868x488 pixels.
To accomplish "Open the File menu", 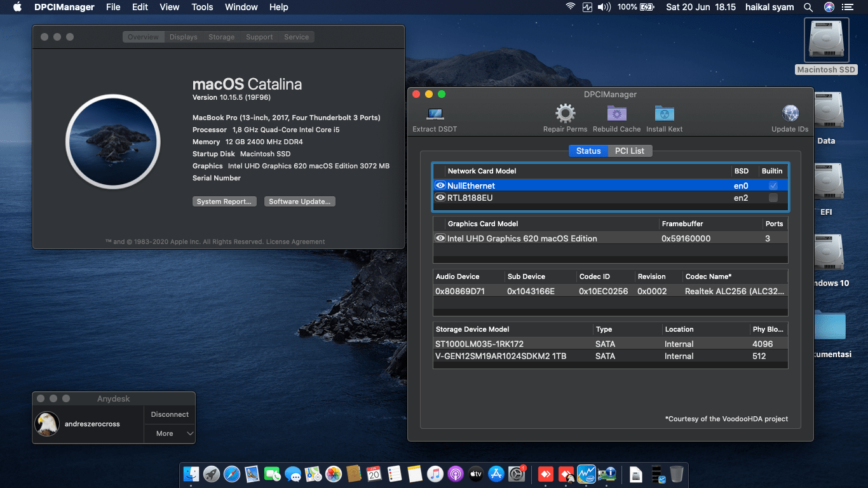I will click(x=113, y=7).
